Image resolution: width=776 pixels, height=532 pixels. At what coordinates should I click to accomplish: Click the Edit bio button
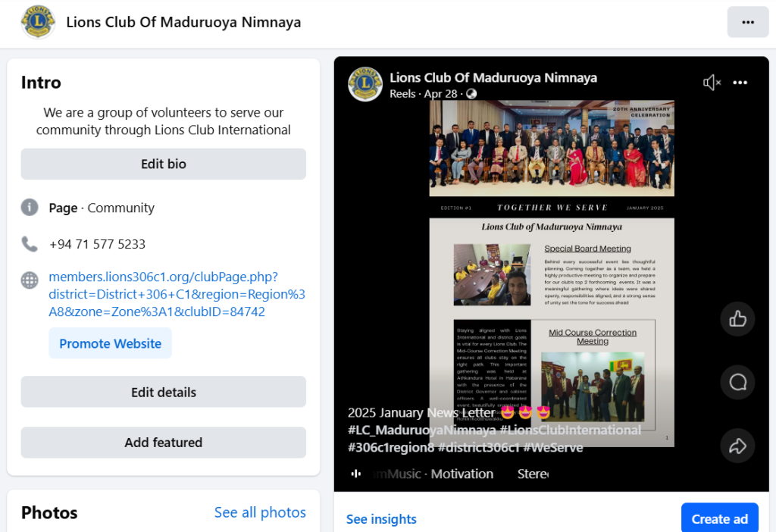[164, 164]
